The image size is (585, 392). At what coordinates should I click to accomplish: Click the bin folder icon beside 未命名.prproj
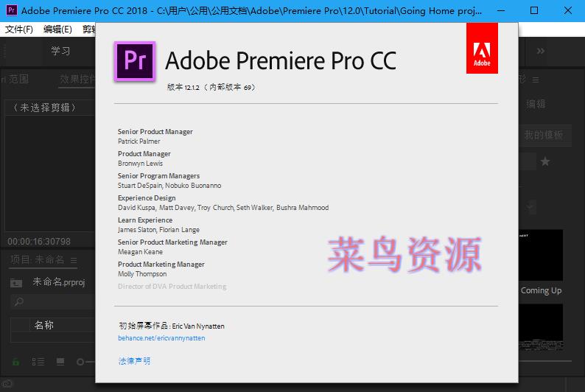pyautogui.click(x=16, y=283)
